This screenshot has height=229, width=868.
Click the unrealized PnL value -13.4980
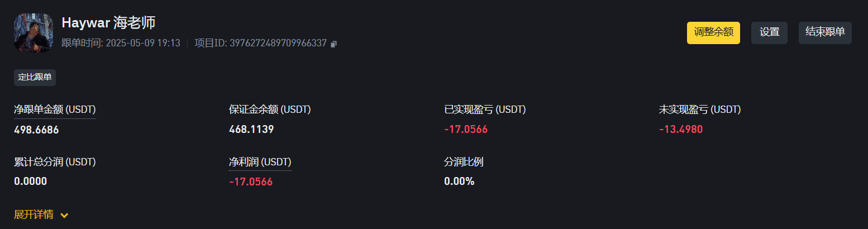(681, 130)
